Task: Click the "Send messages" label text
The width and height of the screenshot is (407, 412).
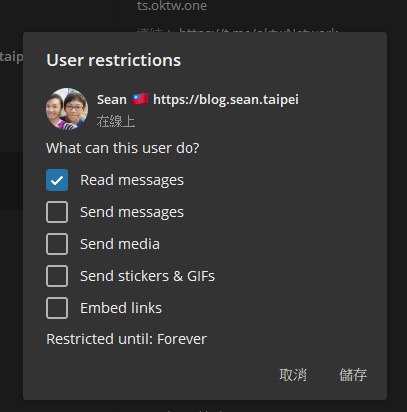Action: pos(132,212)
